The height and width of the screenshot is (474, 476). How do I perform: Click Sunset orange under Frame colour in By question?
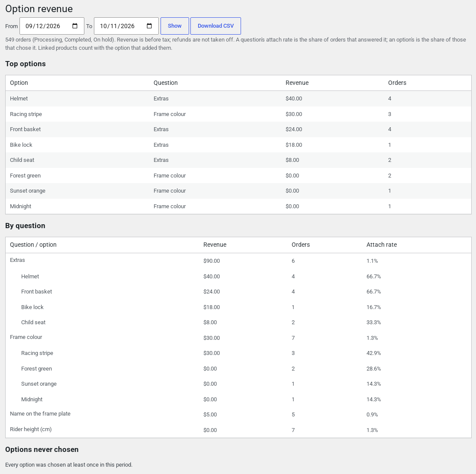(39, 384)
